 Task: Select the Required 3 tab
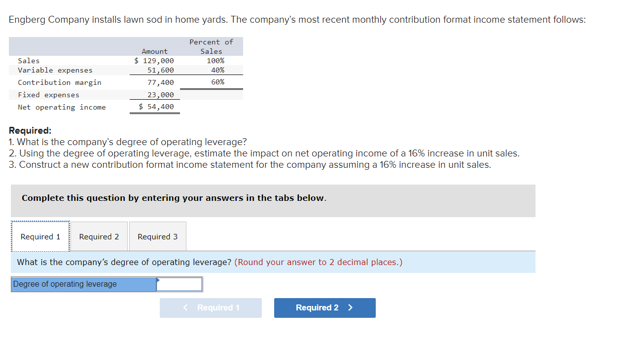tap(157, 237)
